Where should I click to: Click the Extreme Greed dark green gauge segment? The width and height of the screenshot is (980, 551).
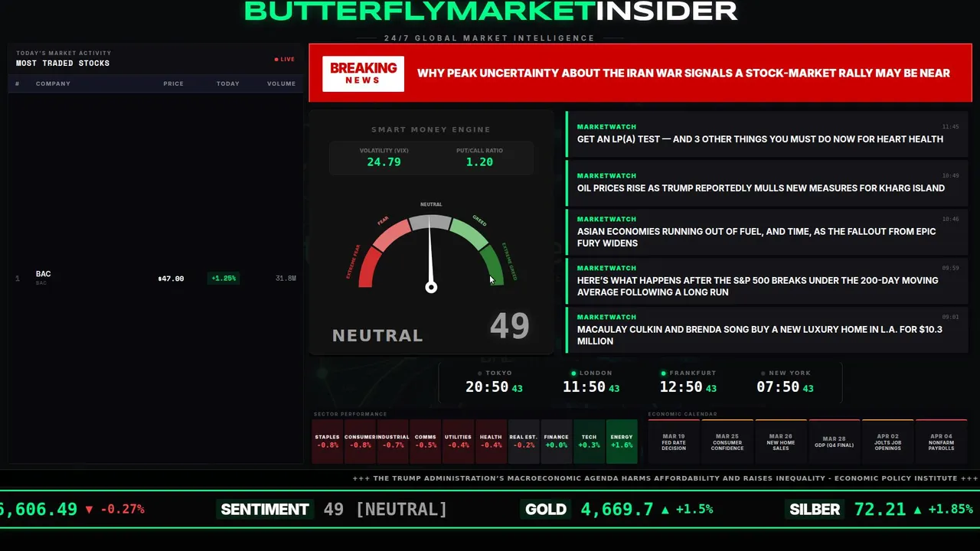tap(492, 264)
